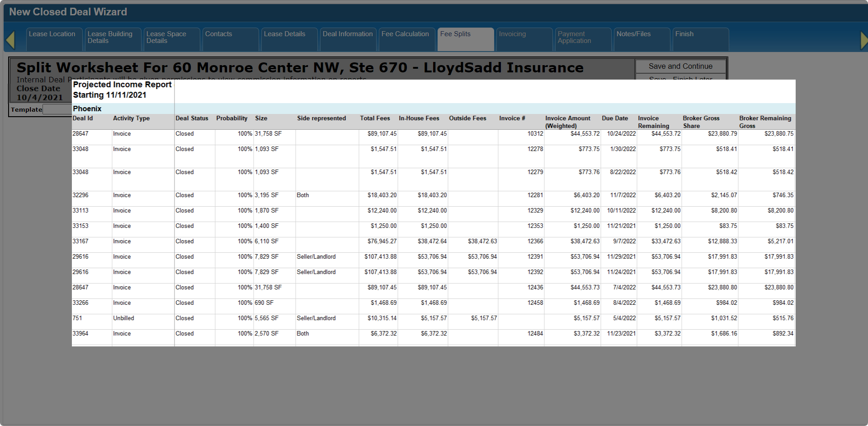Select the Fee Splits tab
868x426 pixels.
(x=465, y=38)
